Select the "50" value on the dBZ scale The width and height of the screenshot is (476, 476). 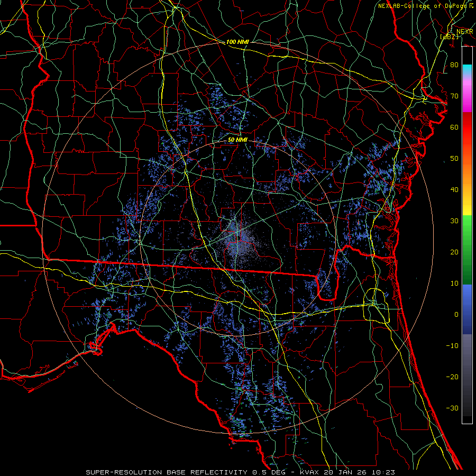tap(454, 159)
